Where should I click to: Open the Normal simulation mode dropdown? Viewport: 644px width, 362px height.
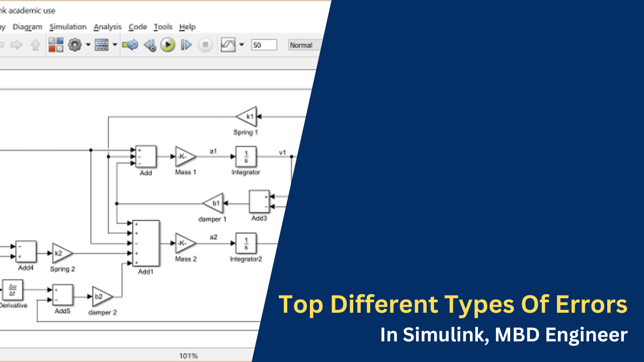click(x=304, y=45)
